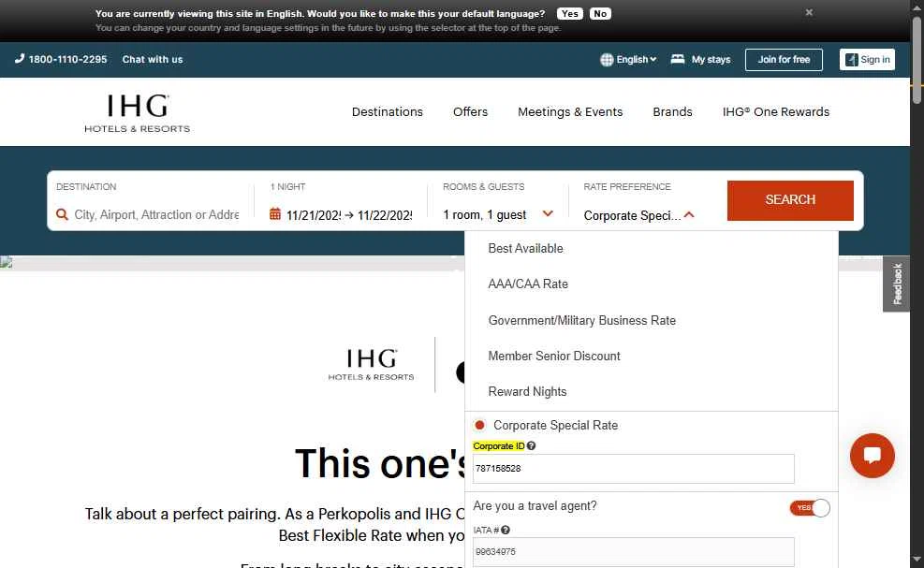Viewport: 924px width, 568px height.
Task: Collapse the Rate Preference dropdown
Action: pyautogui.click(x=689, y=215)
